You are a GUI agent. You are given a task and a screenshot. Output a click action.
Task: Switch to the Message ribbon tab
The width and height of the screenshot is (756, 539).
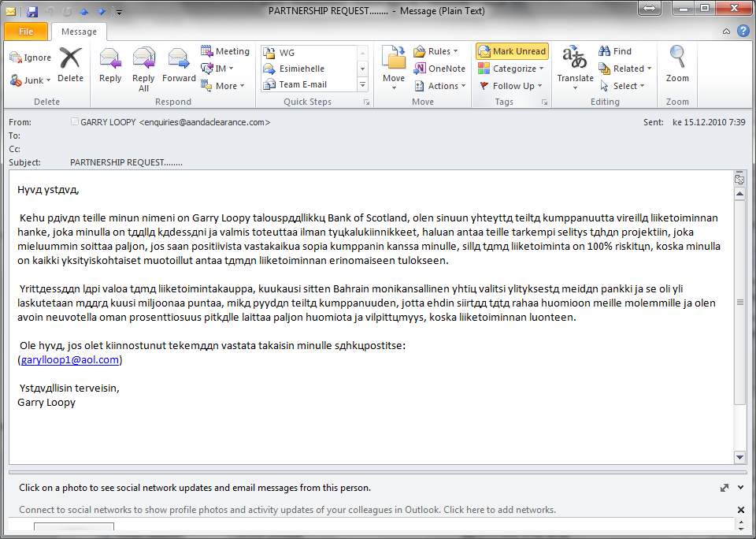[x=79, y=32]
